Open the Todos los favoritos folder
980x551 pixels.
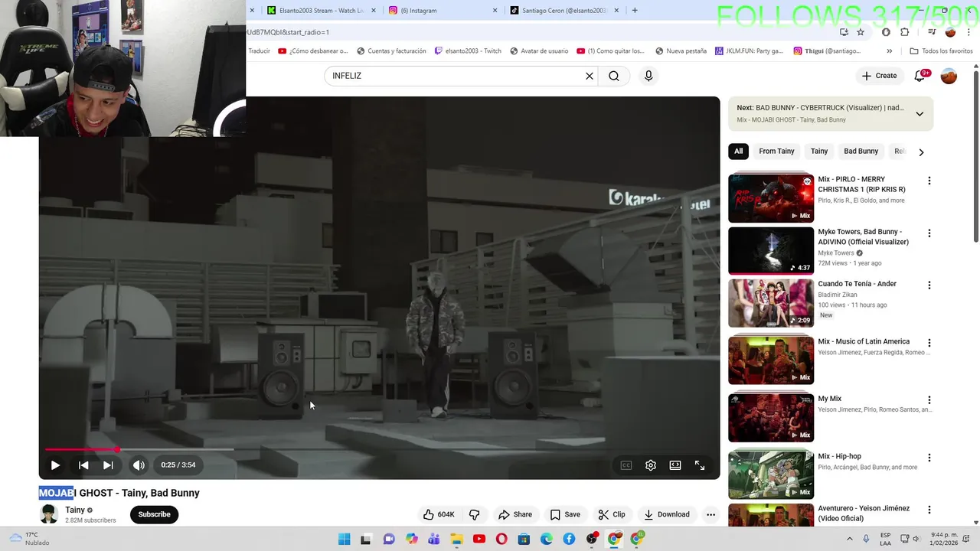(x=941, y=51)
